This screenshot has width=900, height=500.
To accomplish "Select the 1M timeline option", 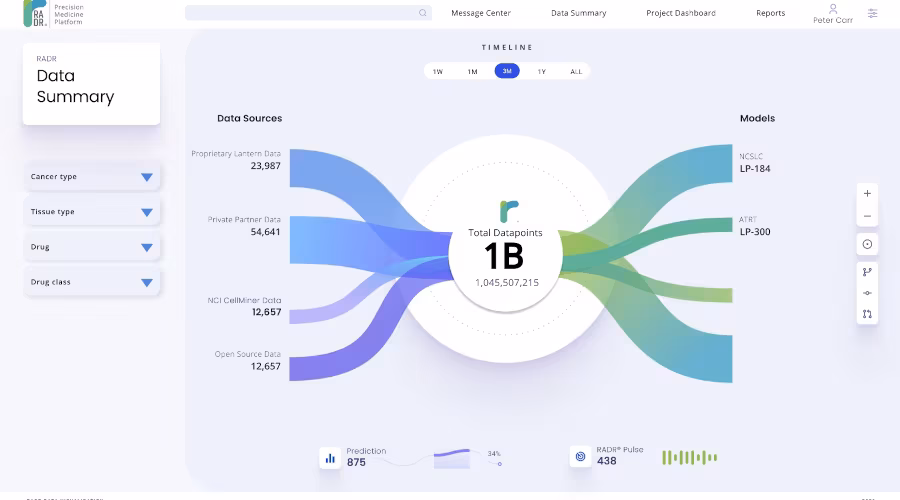I will point(472,71).
